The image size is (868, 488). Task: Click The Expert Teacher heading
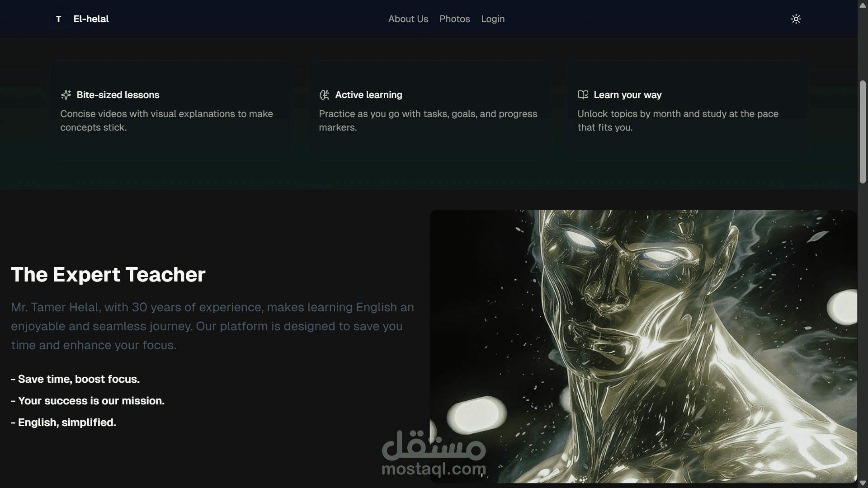pyautogui.click(x=108, y=275)
